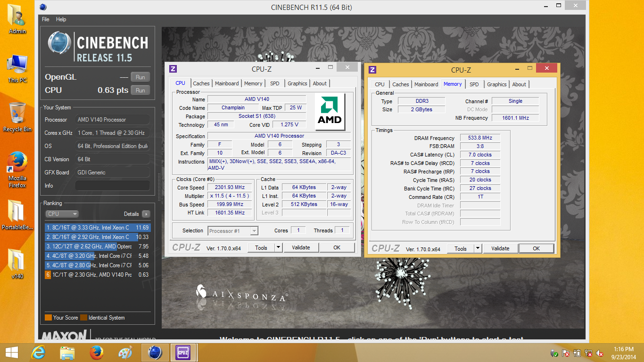Run the CPU benchmark in Cinebench

click(x=140, y=90)
